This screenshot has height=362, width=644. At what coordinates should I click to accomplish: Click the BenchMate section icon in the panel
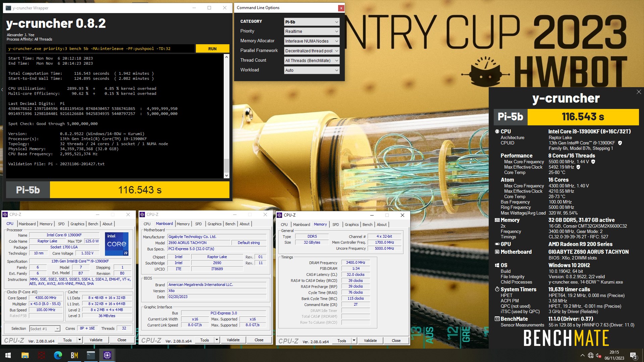(x=497, y=319)
